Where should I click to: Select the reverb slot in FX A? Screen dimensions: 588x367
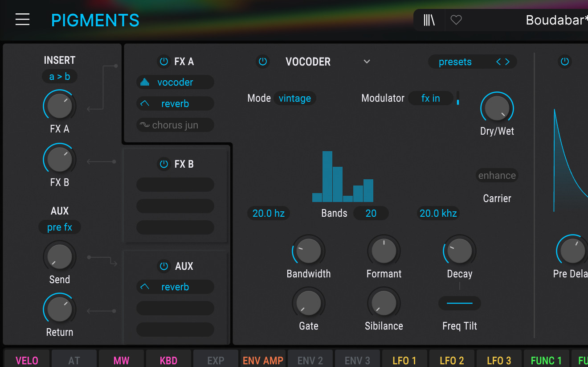[175, 103]
